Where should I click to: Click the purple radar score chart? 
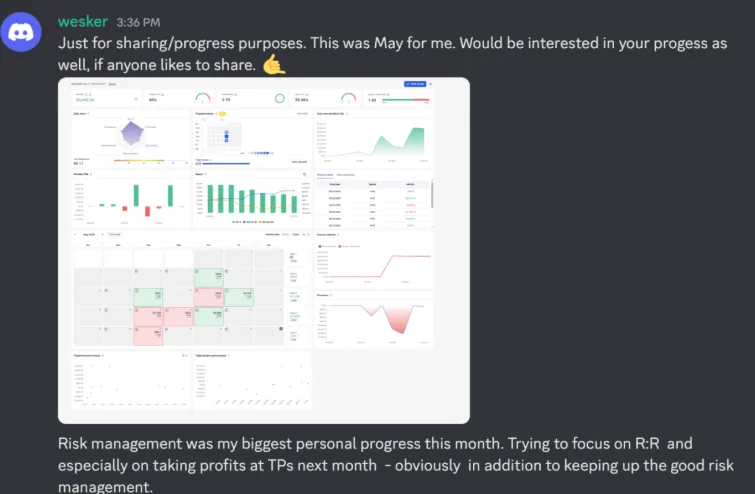pos(131,133)
